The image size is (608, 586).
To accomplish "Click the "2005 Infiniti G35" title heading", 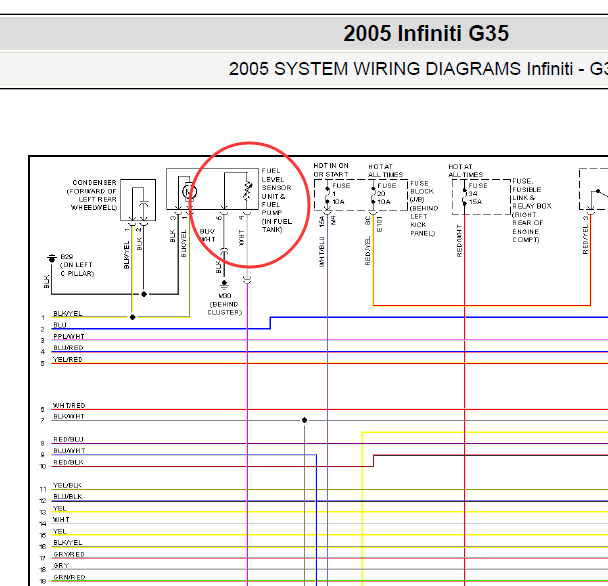I will tap(426, 33).
